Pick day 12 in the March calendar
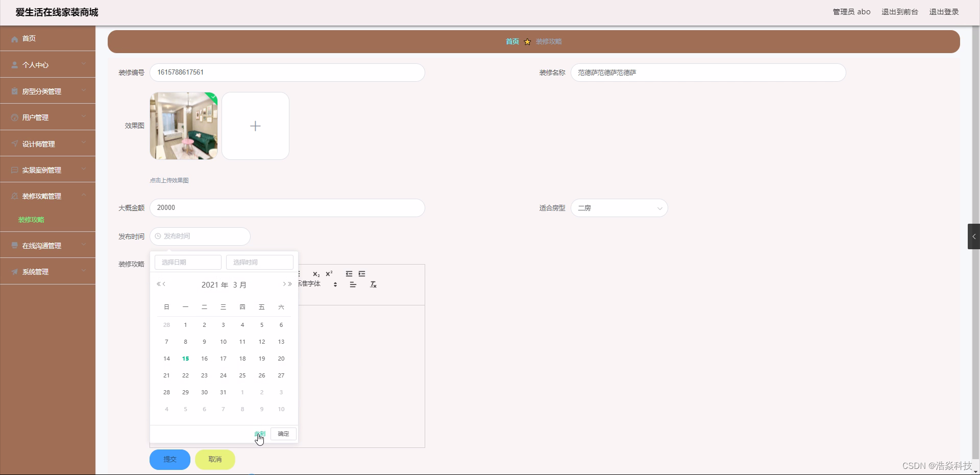The image size is (980, 475). 262,342
